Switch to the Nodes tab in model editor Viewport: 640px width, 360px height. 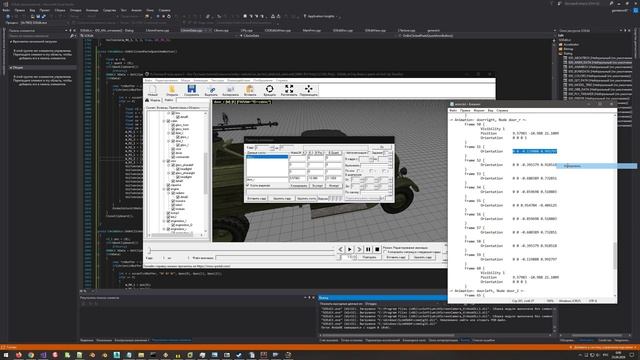pos(153,100)
